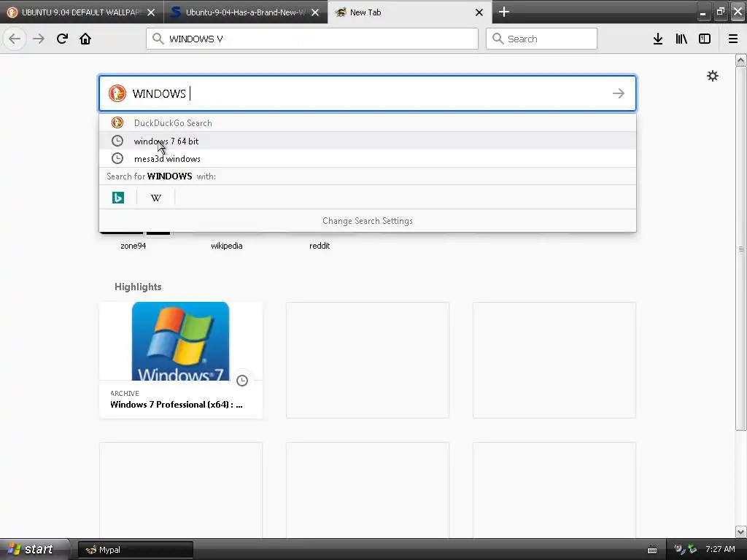
Task: Switch to Ubuntu-9-04-Has-a-Brand-New tab
Action: tap(245, 12)
